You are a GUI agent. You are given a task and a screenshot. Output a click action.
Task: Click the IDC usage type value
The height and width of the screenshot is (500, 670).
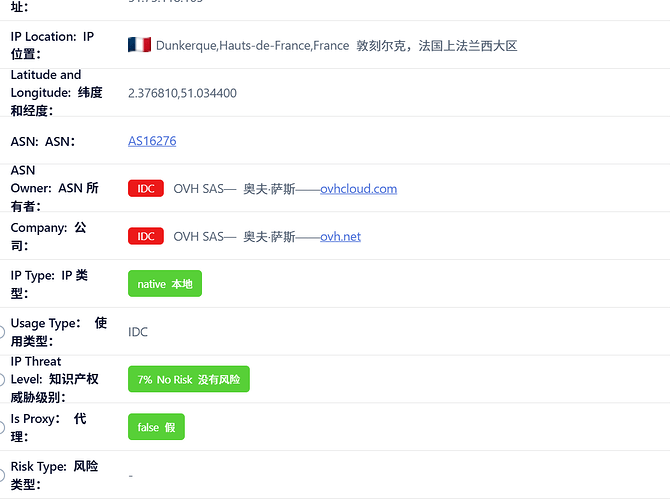(138, 332)
